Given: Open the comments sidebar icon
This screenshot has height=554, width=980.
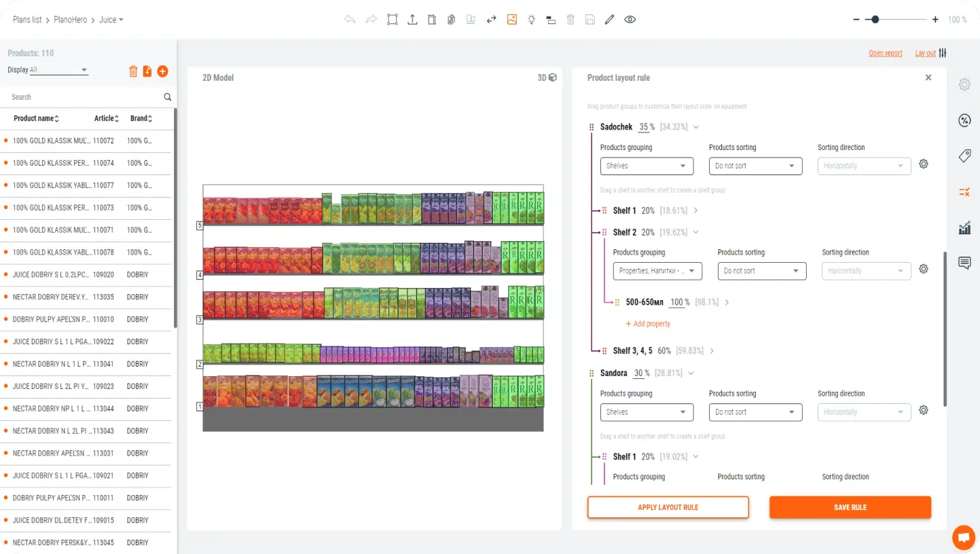Looking at the screenshot, I should (x=964, y=263).
